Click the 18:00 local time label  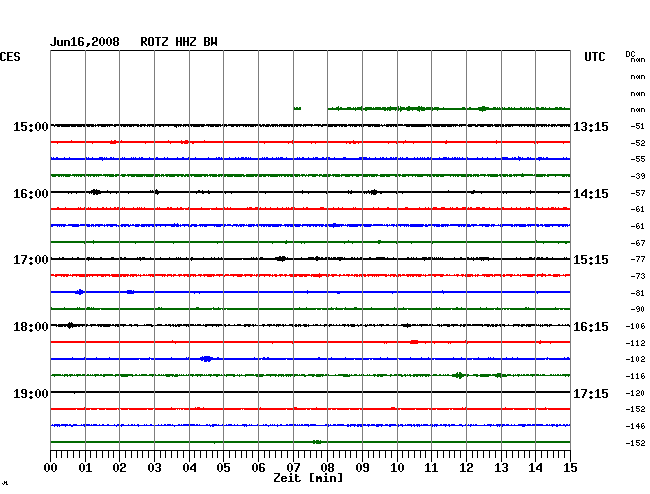point(31,327)
